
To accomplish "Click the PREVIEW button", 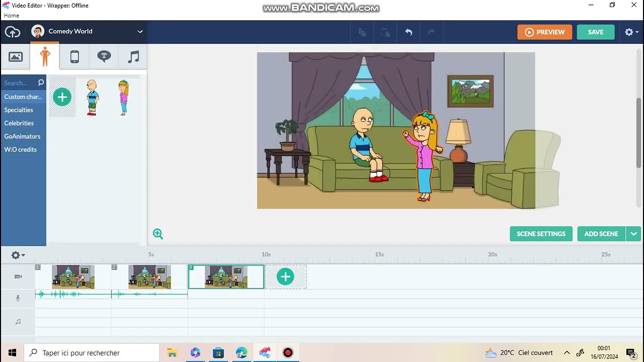I will pos(544,32).
